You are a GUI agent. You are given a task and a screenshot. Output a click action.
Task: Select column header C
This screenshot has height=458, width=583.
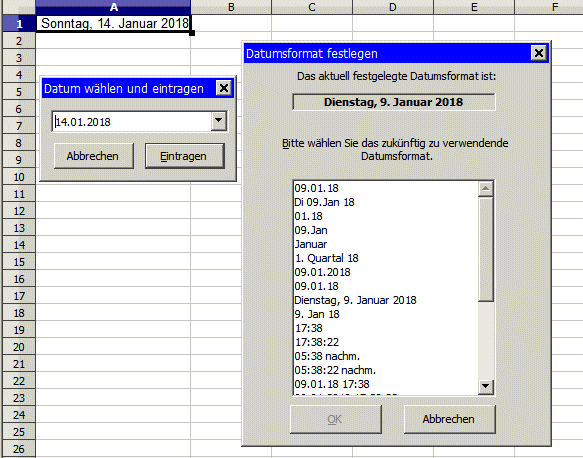pyautogui.click(x=312, y=7)
